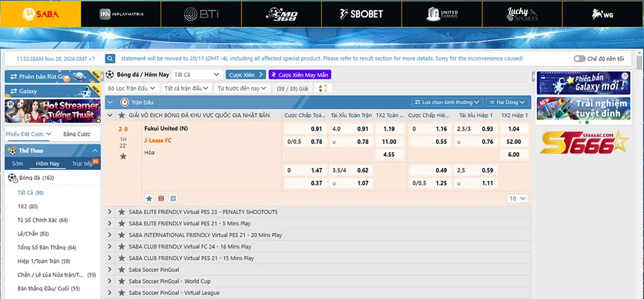Screen dimensions: 644x299
Task: Open the Lựa chọn bình thường dropdown
Action: pos(448,102)
